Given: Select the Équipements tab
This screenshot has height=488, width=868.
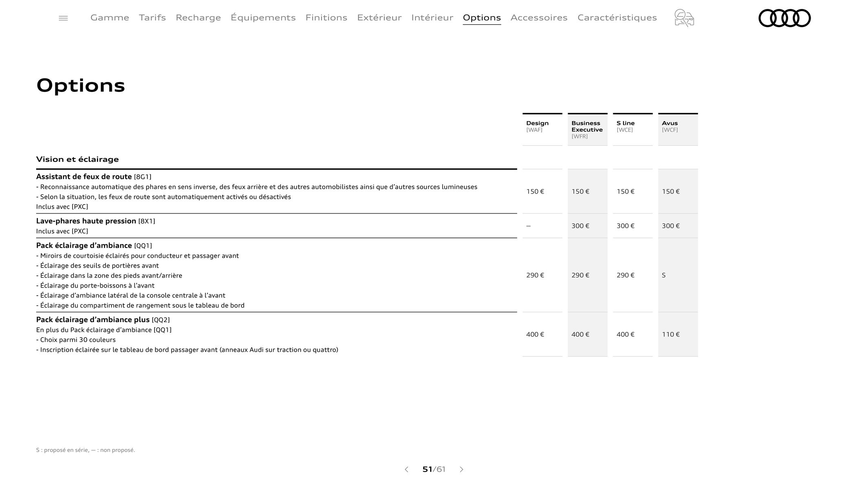Looking at the screenshot, I should tap(263, 17).
